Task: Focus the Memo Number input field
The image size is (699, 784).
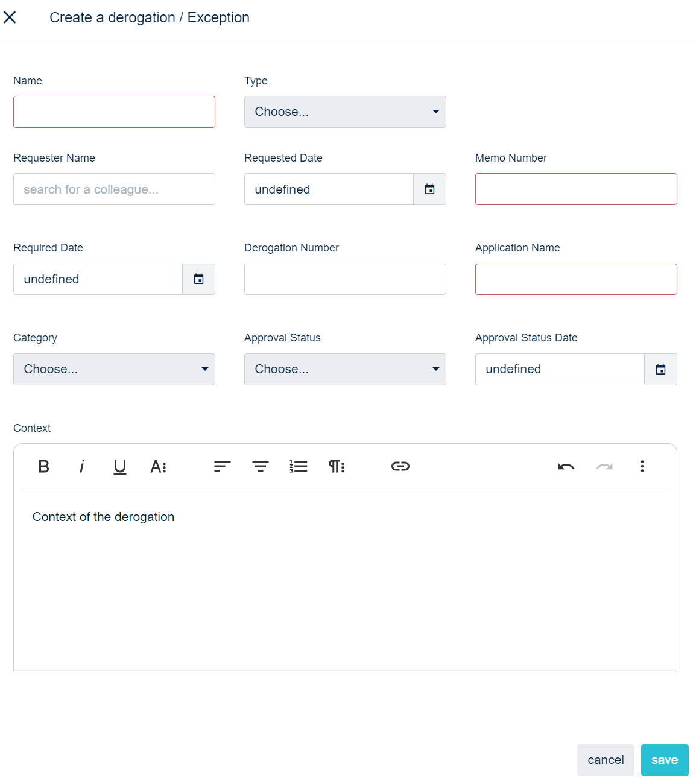Action: [576, 189]
